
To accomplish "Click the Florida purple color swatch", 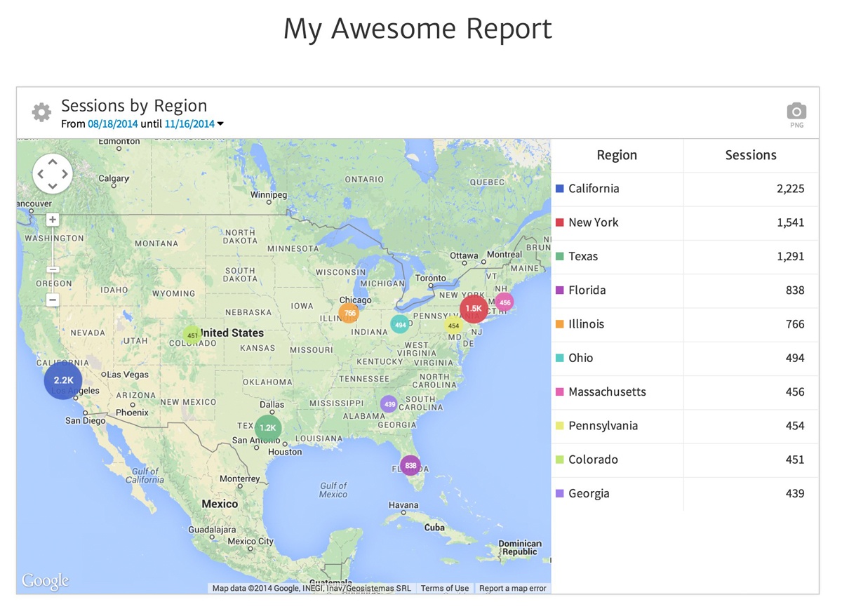I will 559,290.
